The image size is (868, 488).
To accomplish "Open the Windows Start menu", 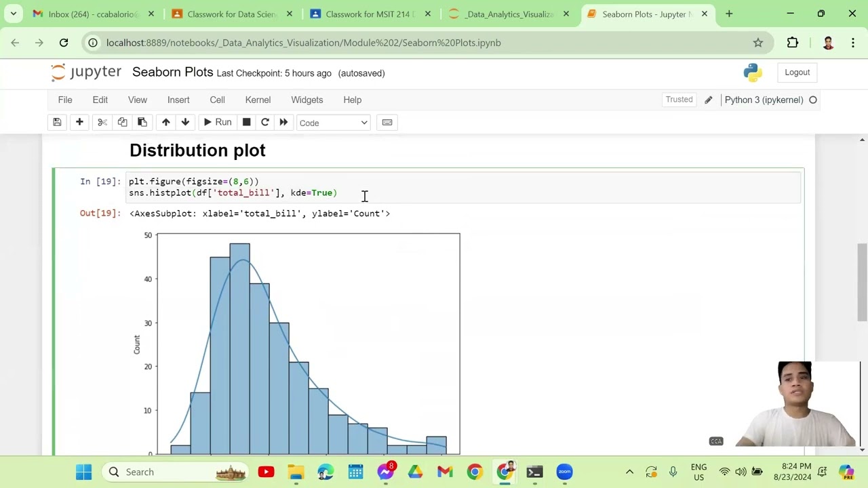I will click(x=83, y=472).
